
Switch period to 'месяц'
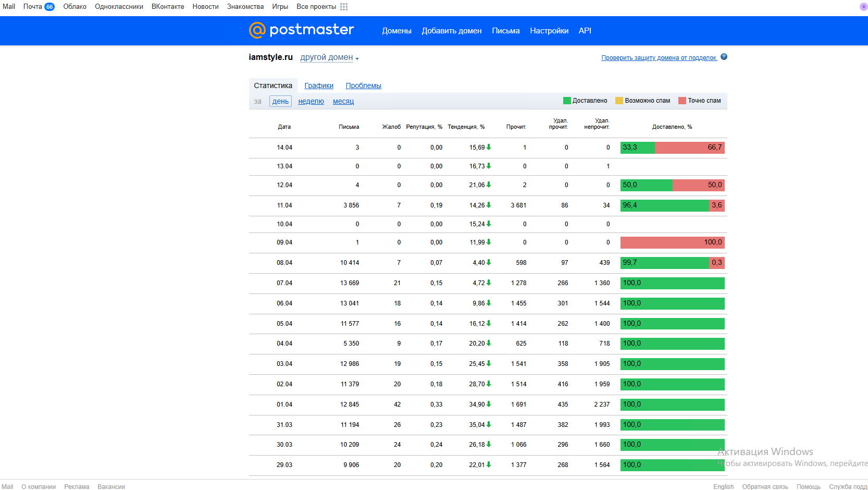(x=343, y=101)
